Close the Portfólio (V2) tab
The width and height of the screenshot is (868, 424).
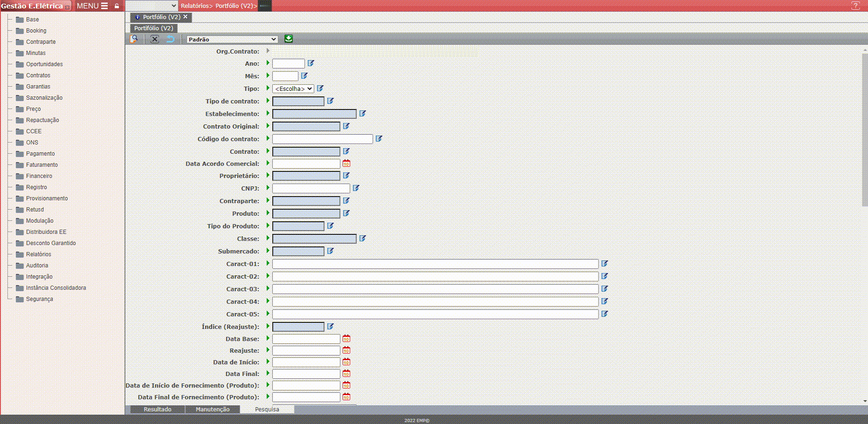185,17
